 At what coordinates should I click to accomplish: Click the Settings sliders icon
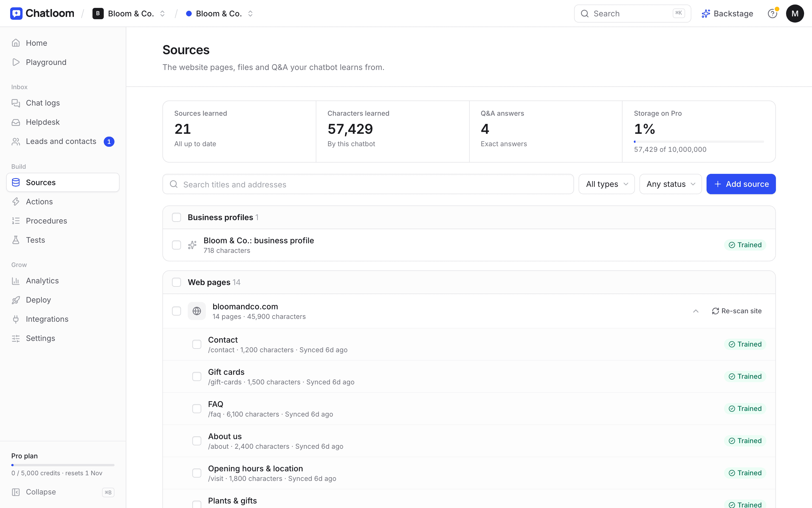(16, 338)
